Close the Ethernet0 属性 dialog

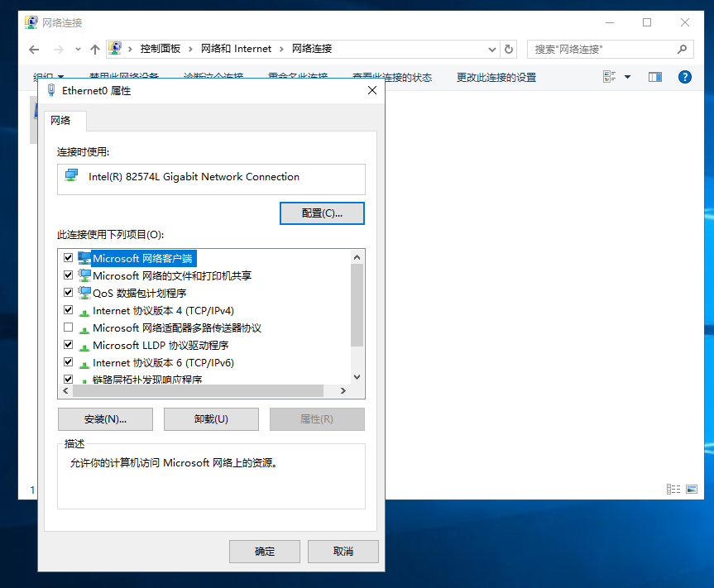372,90
